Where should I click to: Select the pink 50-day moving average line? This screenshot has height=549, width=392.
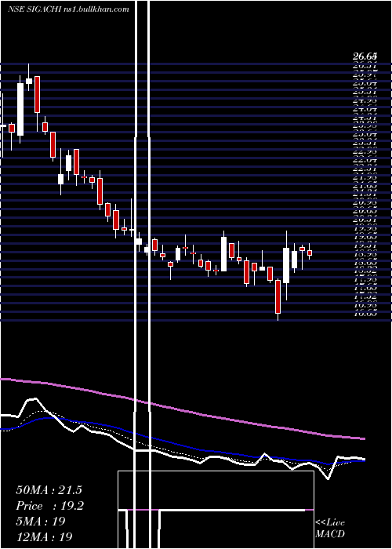point(182,410)
